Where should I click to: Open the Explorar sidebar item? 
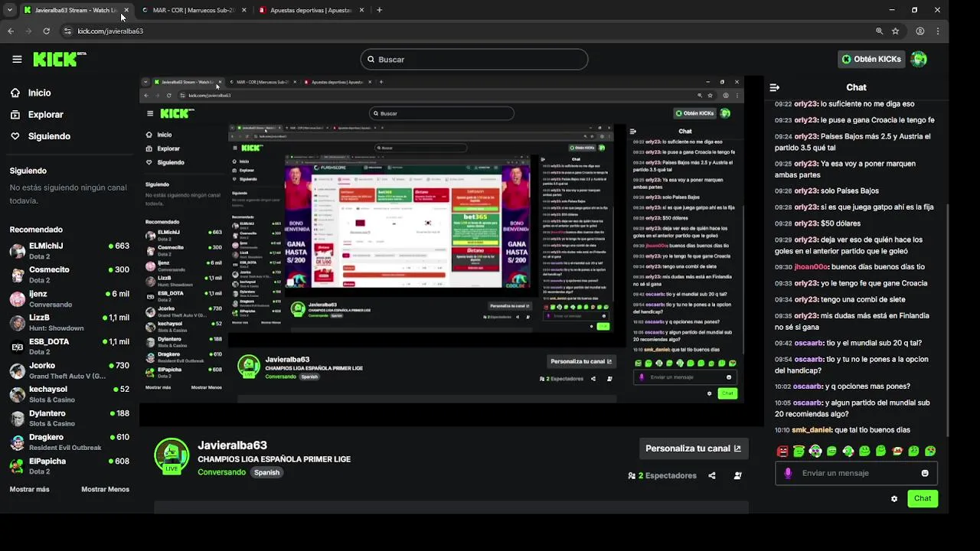[x=46, y=114]
